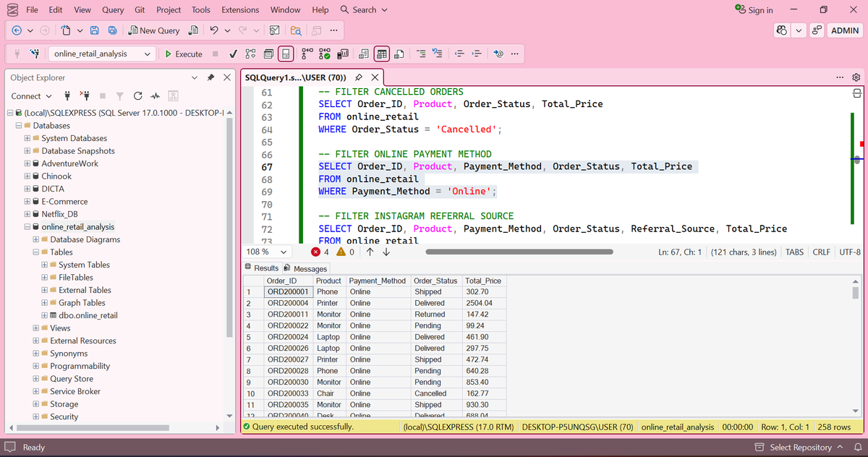Click the Save All icon
868x457 pixels.
tap(113, 30)
